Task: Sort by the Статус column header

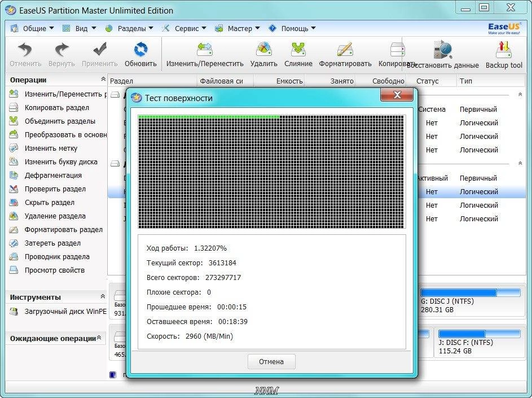Action: click(x=431, y=81)
